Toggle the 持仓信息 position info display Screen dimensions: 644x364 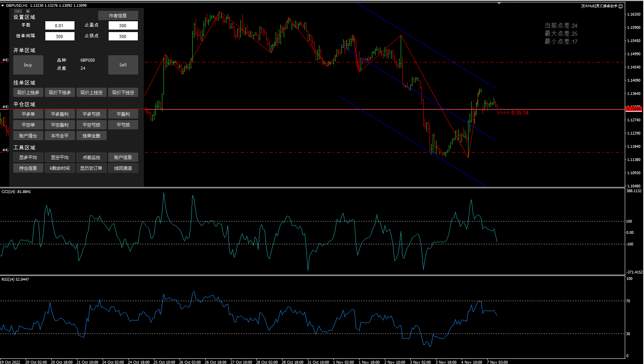click(28, 168)
